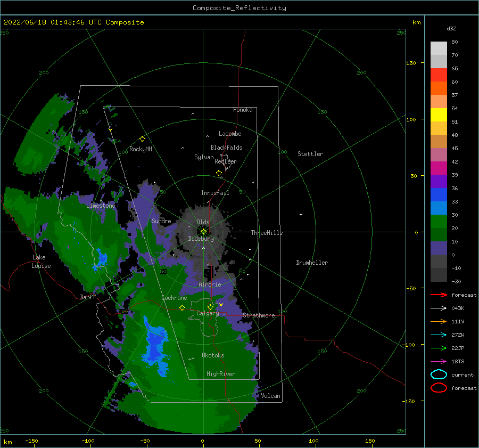
Task: Click the Ponoka city label
Action: click(x=243, y=110)
